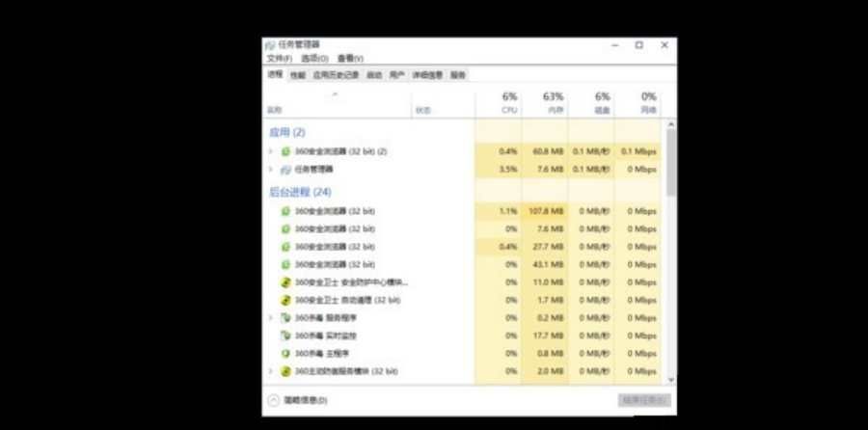Click the 0.1 Mbps network cell
868x430 pixels.
tap(637, 151)
